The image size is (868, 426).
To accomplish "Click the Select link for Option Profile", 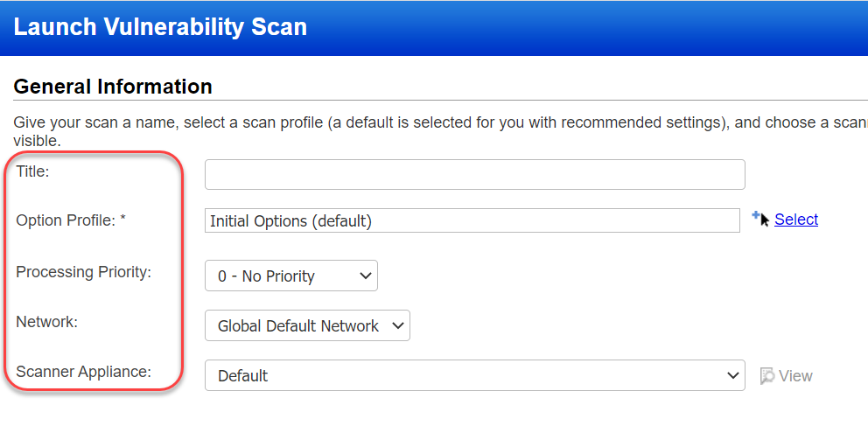I will click(796, 220).
